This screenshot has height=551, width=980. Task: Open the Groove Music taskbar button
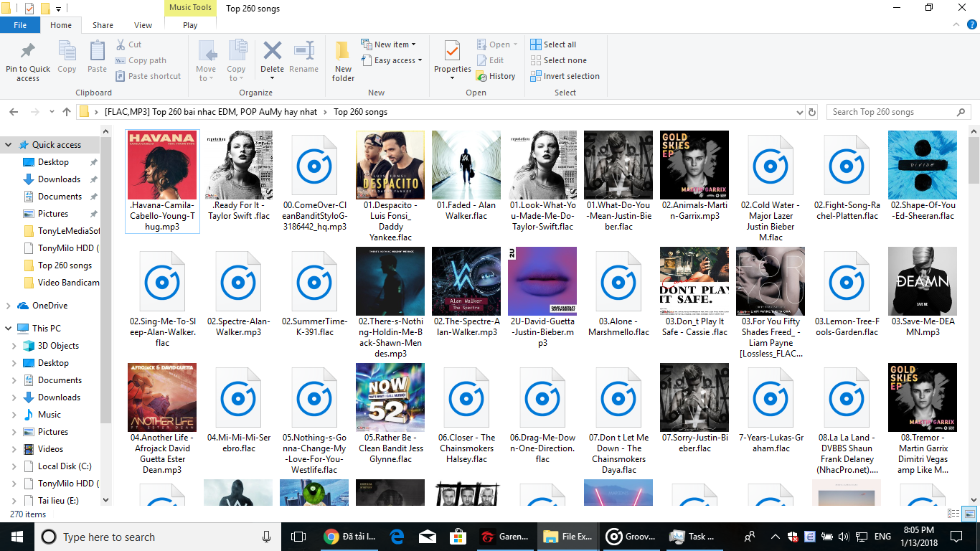click(631, 537)
